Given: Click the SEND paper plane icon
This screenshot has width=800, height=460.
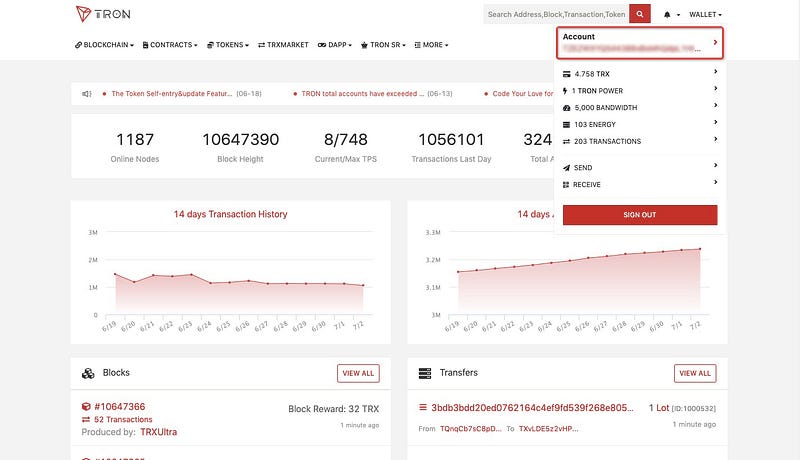Looking at the screenshot, I should (566, 168).
